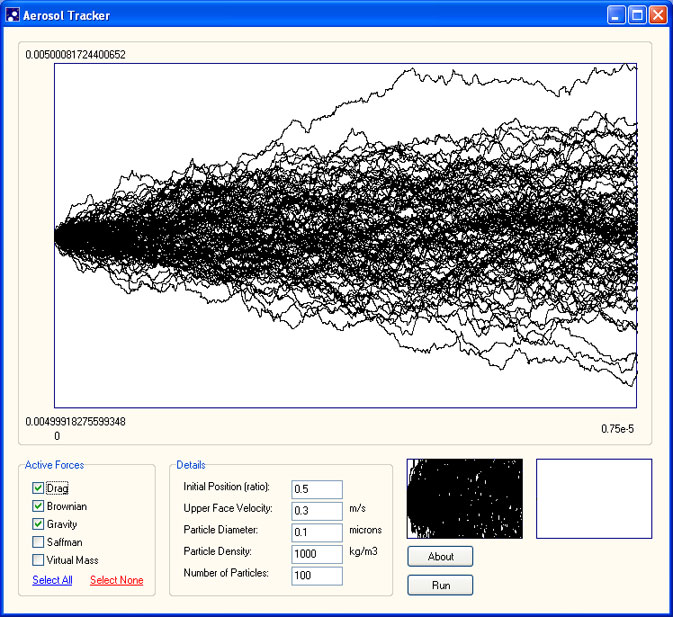Click the Select None link
Image resolution: width=673 pixels, height=617 pixels.
(x=116, y=580)
